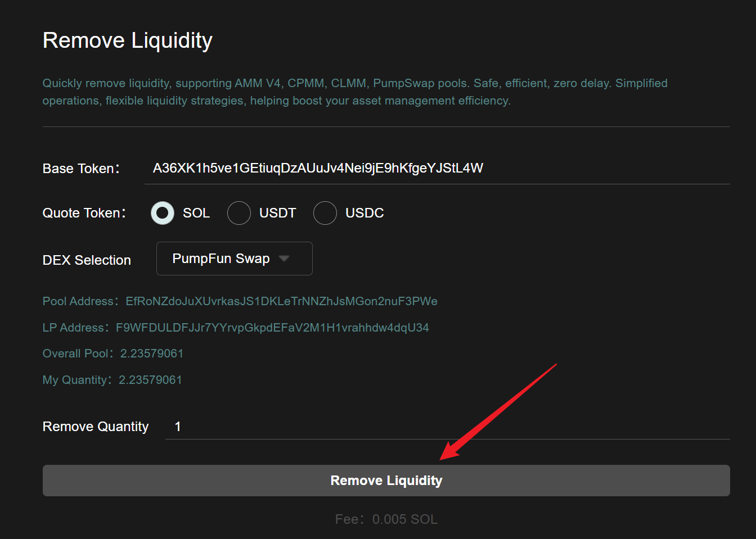Click the Remove Liquidity page heading

point(128,40)
